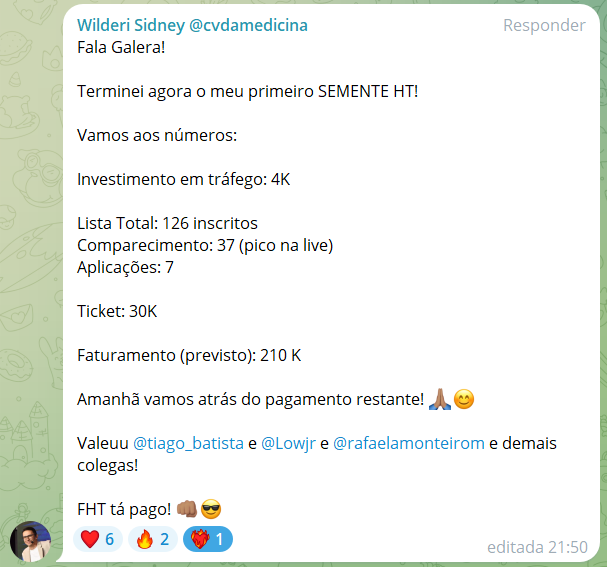This screenshot has height=567, width=607.
Task: Click the editada 21:50 timestamp
Action: (x=537, y=547)
